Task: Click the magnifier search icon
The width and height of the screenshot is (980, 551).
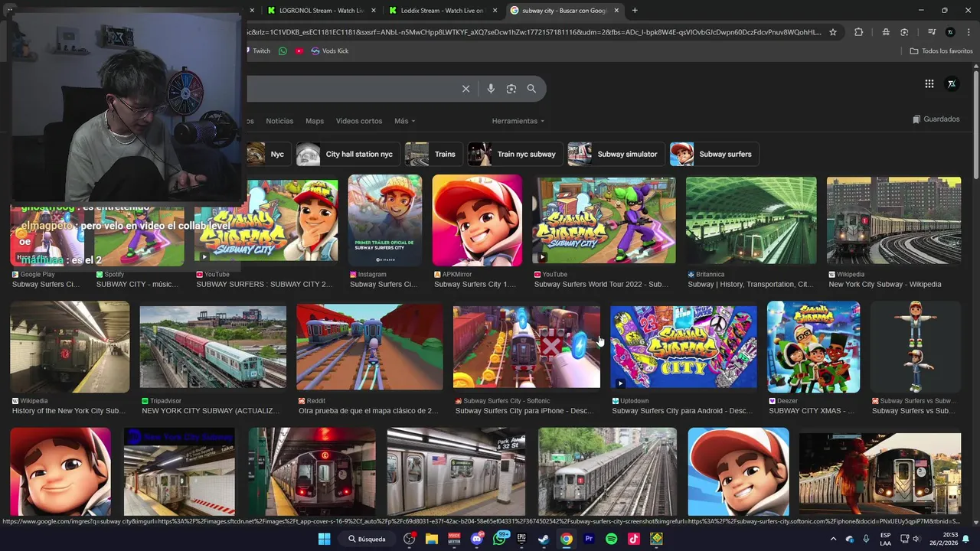Action: point(531,89)
